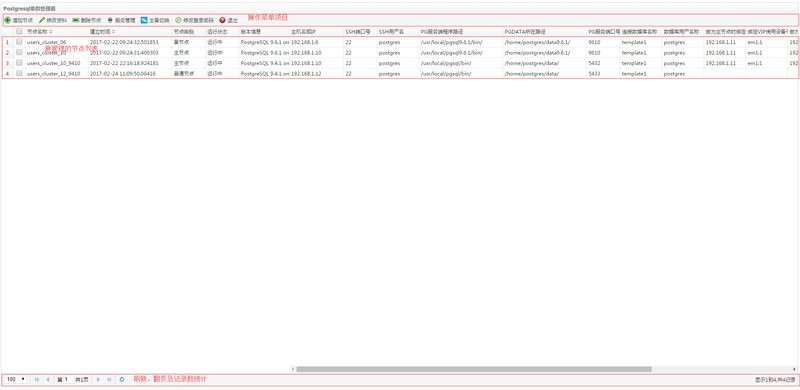Check the row for users_cluster_06
The height and width of the screenshot is (390, 800).
coord(19,42)
